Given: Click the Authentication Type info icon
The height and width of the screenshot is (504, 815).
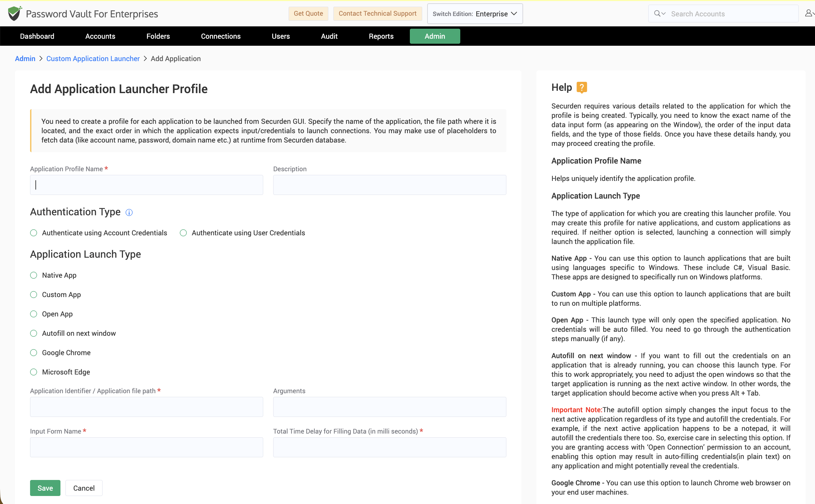Looking at the screenshot, I should [129, 213].
